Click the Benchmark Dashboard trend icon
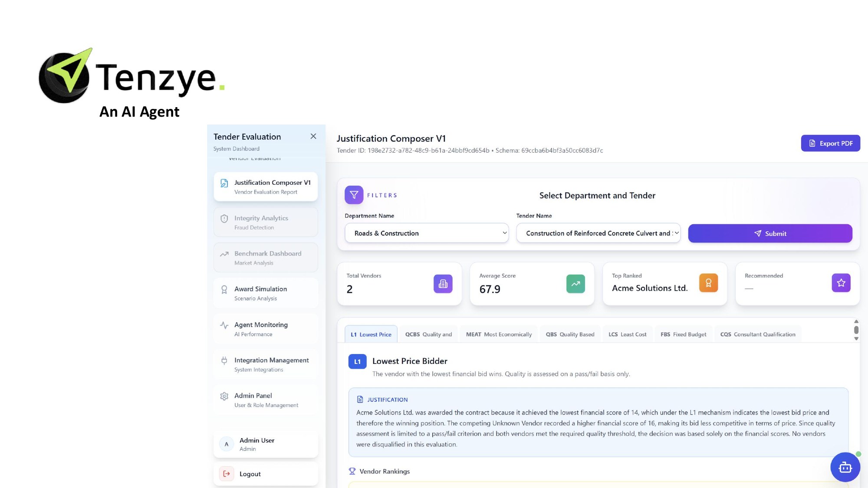Screen dimensions: 868x488 [224, 254]
